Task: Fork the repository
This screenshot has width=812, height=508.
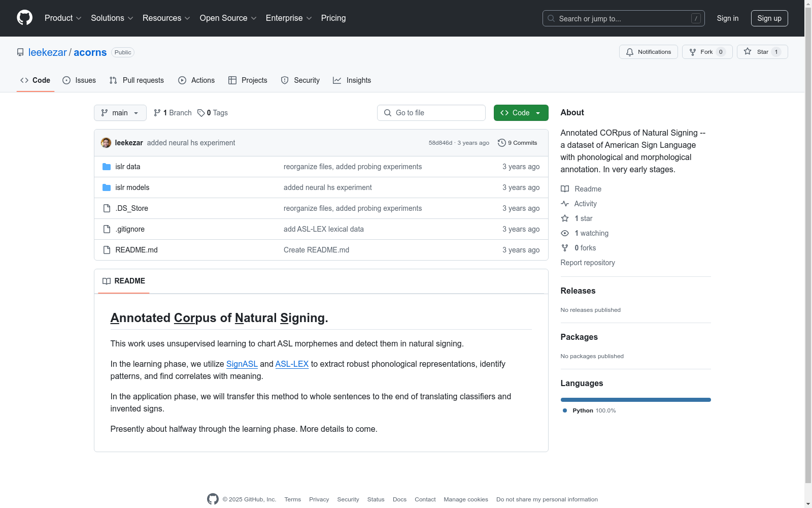Action: pyautogui.click(x=707, y=52)
